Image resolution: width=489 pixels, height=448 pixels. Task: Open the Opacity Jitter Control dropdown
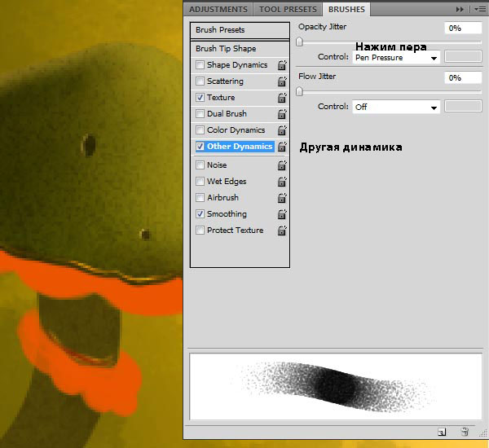[396, 58]
